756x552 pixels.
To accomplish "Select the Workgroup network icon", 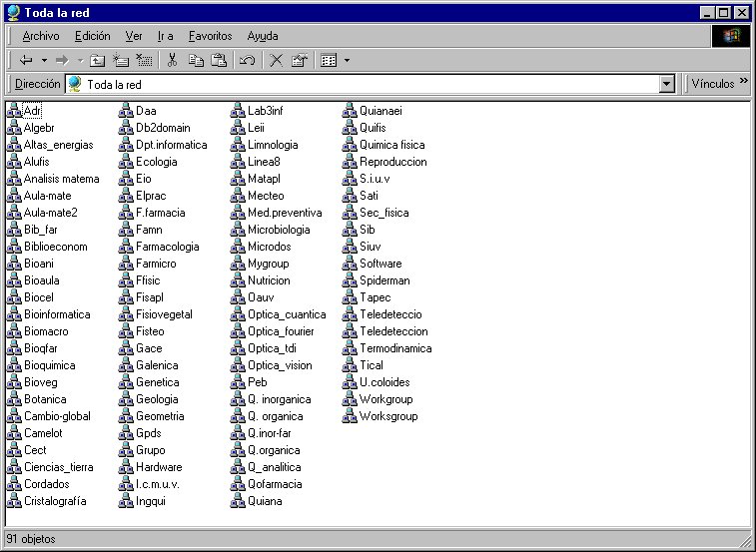I will (x=350, y=399).
